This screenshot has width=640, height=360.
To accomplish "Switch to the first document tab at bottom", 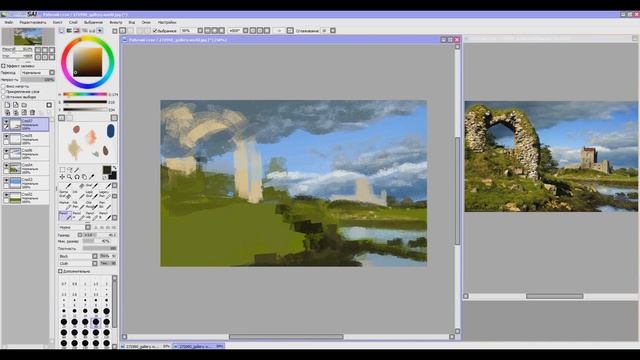I will 146,346.
